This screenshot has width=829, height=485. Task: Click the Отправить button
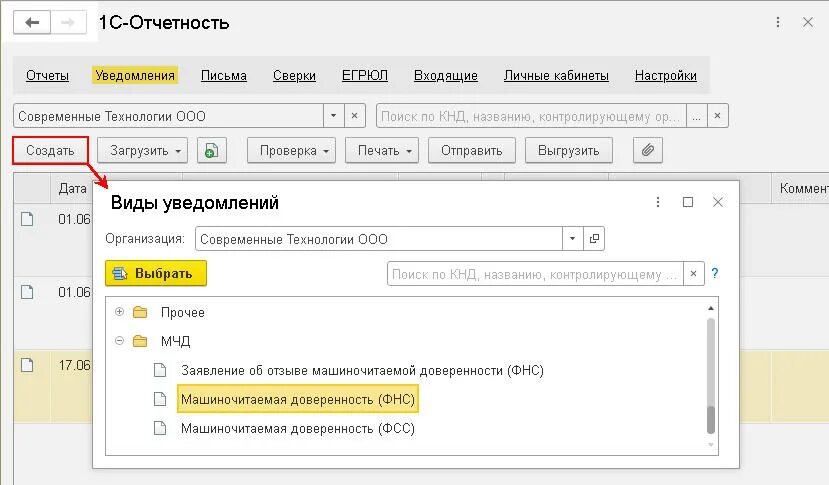click(472, 151)
